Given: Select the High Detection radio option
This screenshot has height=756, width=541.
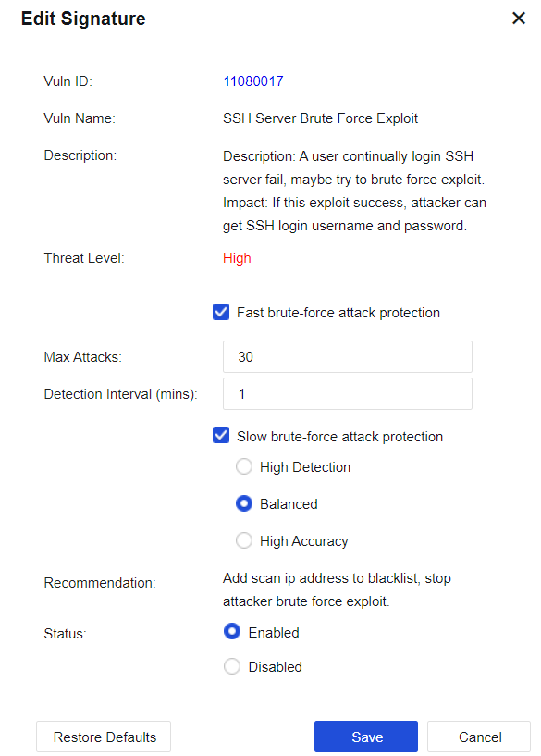Looking at the screenshot, I should point(244,466).
